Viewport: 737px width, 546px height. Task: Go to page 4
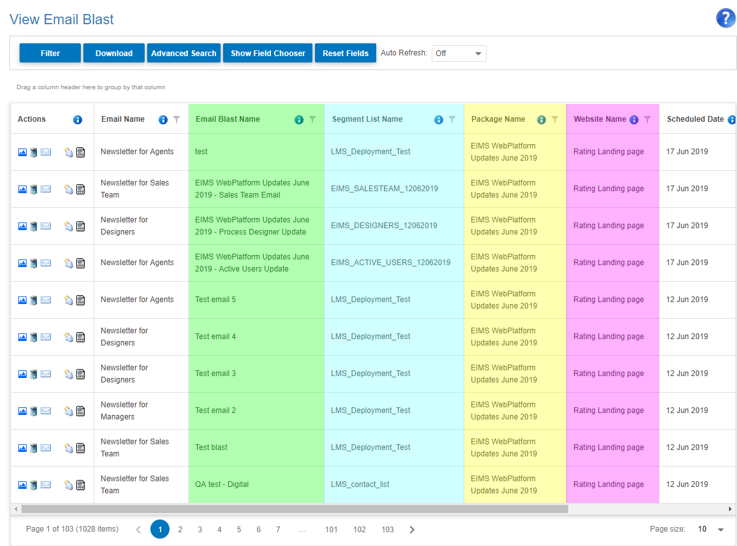pyautogui.click(x=220, y=530)
